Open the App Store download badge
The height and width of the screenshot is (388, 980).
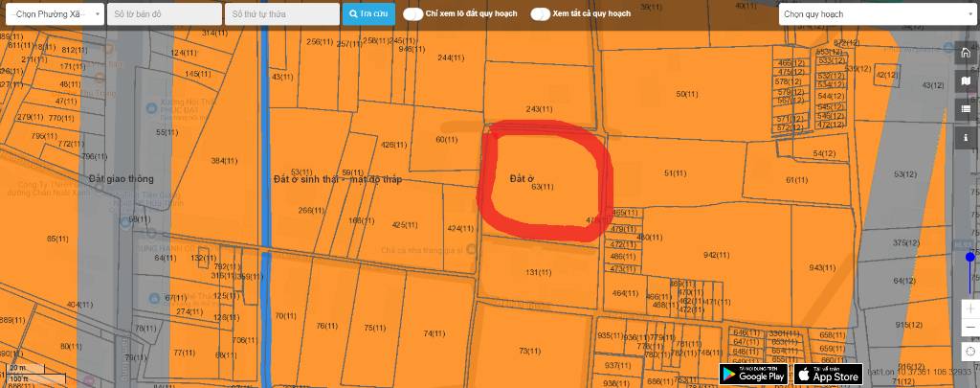click(x=828, y=374)
